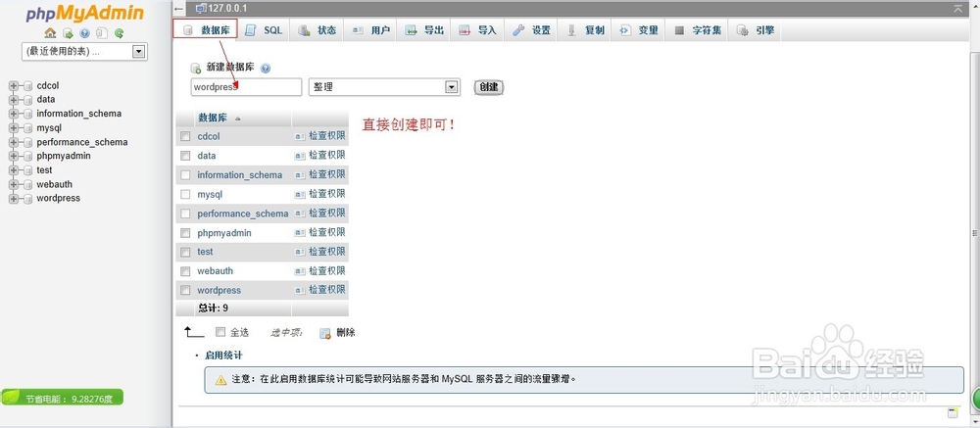Expand the webauth tree node

click(x=14, y=184)
